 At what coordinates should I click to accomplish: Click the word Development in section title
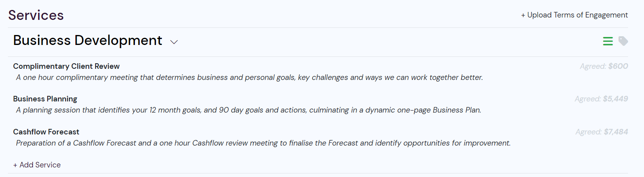118,40
